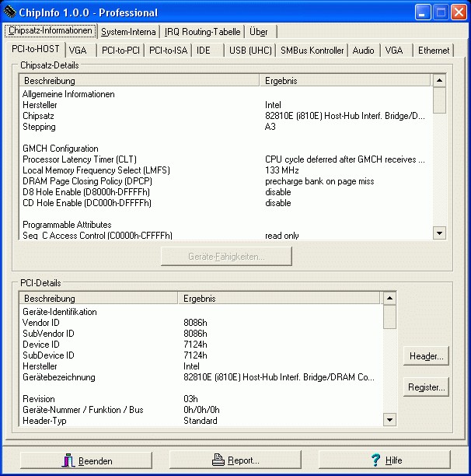Select the Audio sub-tab
The image size is (471, 476).
tap(364, 51)
